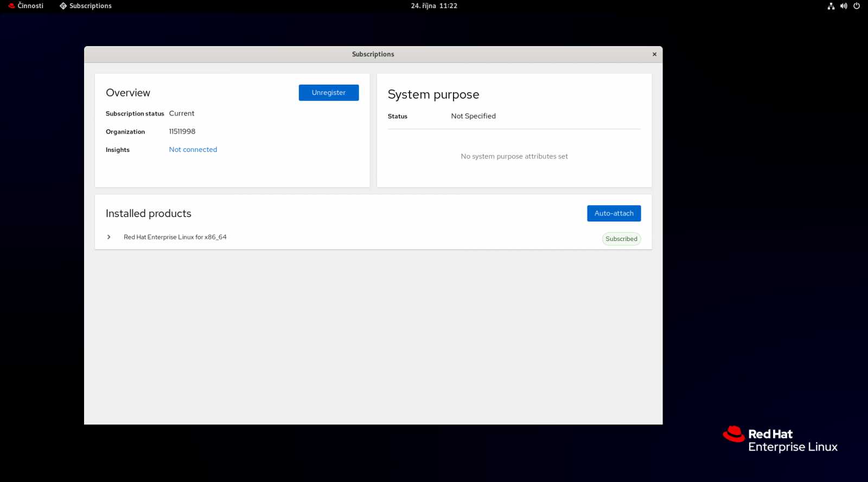
Task: Click the Subscriptions window title bar
Action: pyautogui.click(x=373, y=54)
